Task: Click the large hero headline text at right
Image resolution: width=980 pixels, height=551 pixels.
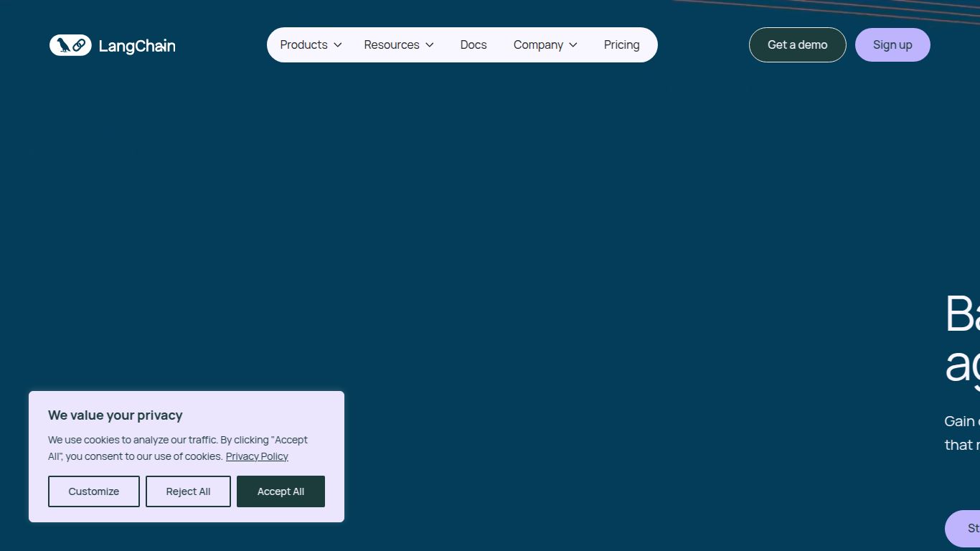Action: (x=962, y=339)
